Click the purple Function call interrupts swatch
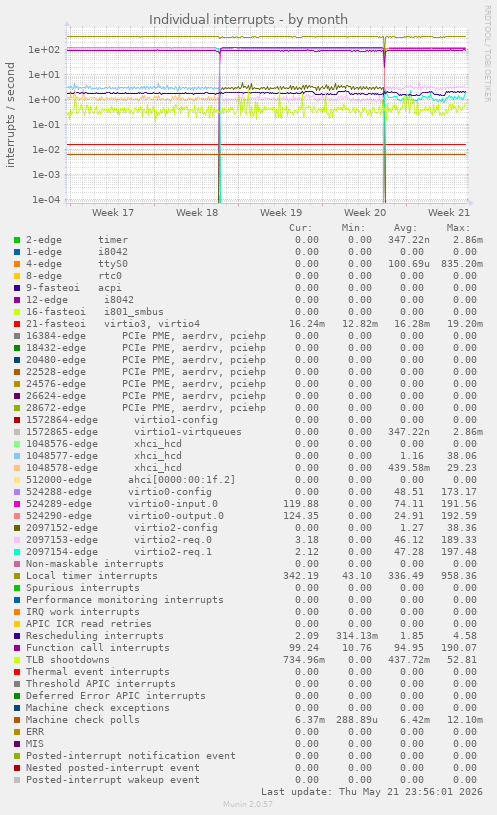Image resolution: width=497 pixels, height=815 pixels. coord(17,648)
